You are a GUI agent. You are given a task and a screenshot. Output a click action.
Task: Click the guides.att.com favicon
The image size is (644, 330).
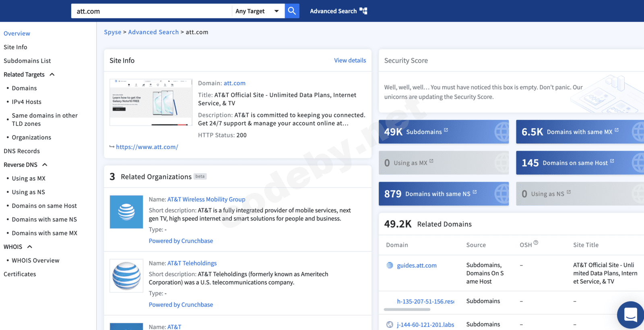coord(390,265)
